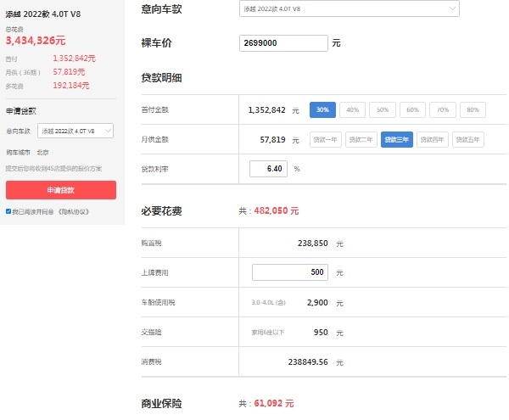Select 60% down payment option
509x420 pixels.
pyautogui.click(x=412, y=109)
